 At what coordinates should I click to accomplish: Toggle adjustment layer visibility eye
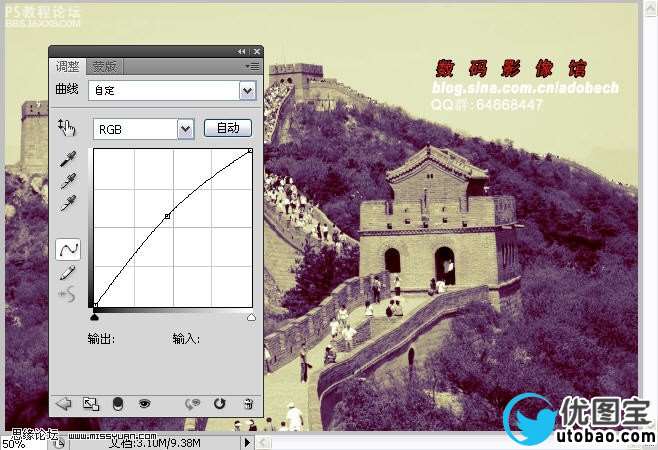(x=144, y=404)
